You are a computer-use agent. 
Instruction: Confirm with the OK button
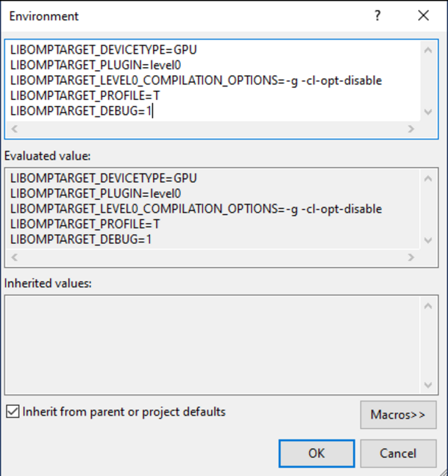(316, 453)
